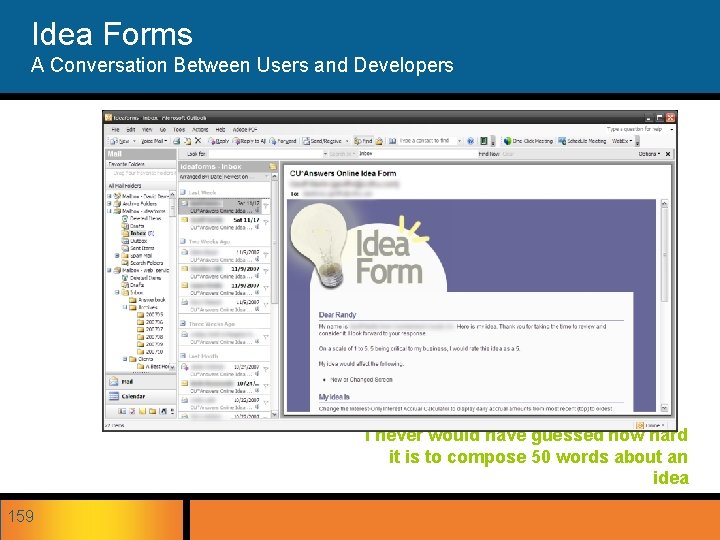Click reading pane scrollbar down arrow
Viewport: 720px width, 540px height.
pyautogui.click(x=664, y=408)
